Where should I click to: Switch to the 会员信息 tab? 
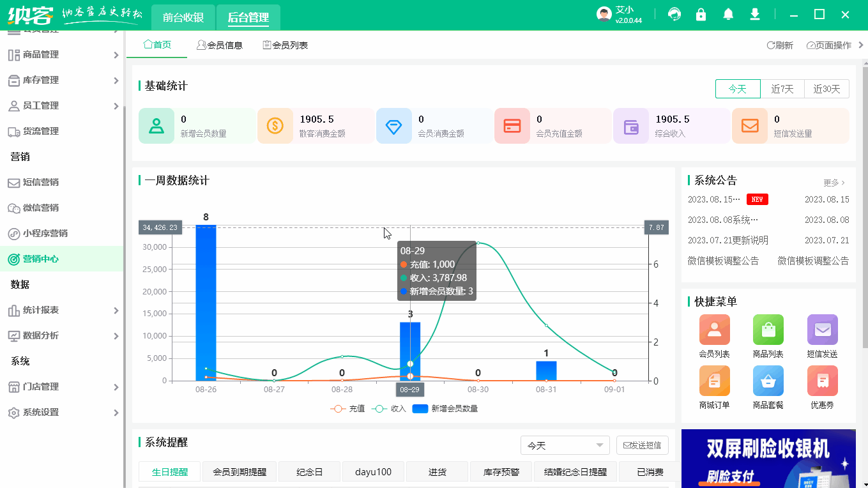point(220,44)
